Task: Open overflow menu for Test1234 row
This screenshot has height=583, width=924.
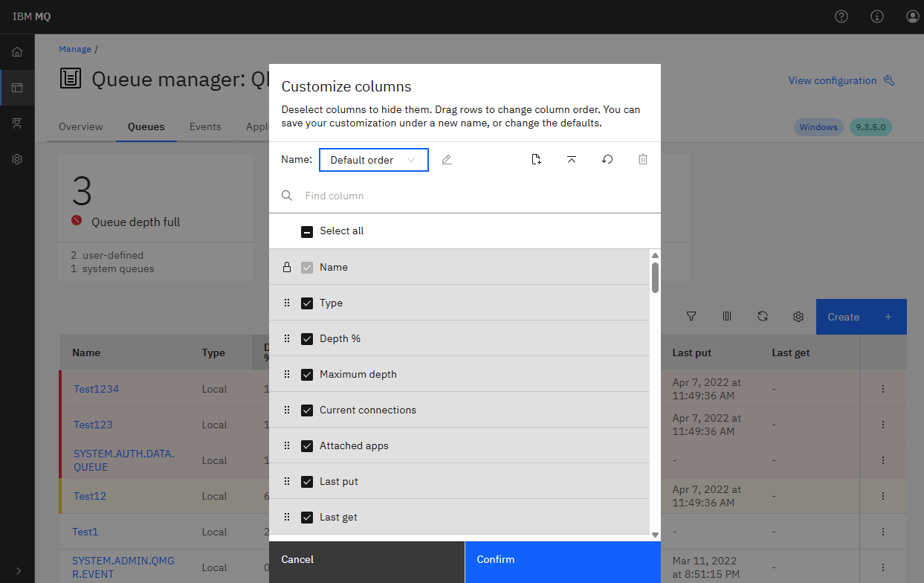Action: pyautogui.click(x=883, y=389)
